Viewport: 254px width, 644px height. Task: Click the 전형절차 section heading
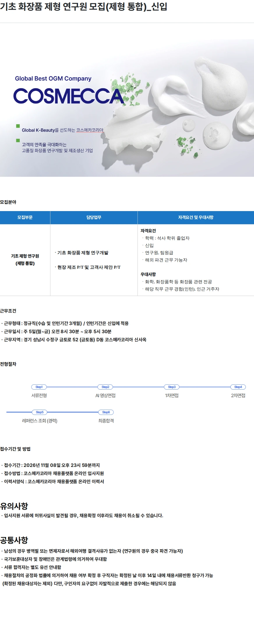[8, 364]
